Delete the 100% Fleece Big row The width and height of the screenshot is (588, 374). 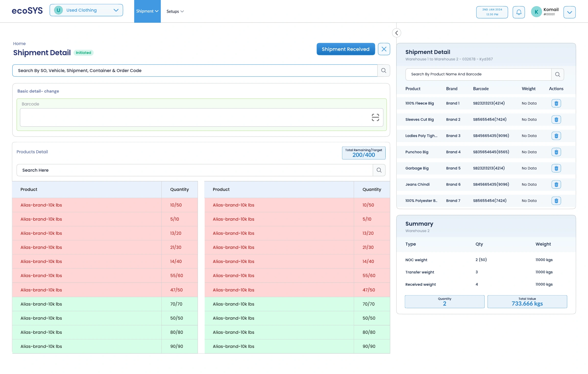(x=556, y=103)
